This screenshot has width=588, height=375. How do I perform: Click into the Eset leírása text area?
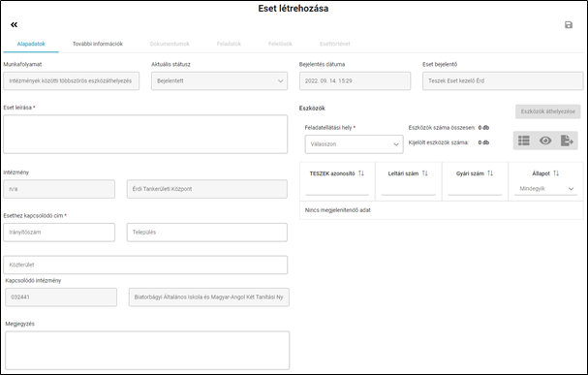[x=145, y=135]
